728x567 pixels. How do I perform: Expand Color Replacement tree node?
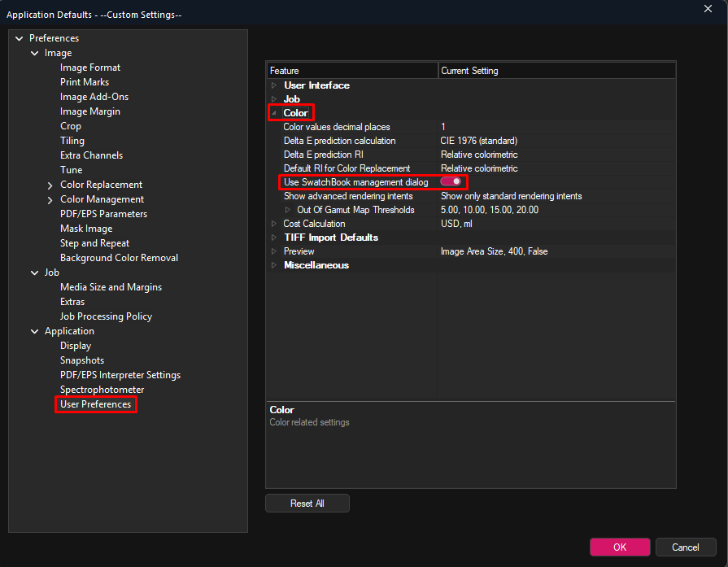pos(50,185)
